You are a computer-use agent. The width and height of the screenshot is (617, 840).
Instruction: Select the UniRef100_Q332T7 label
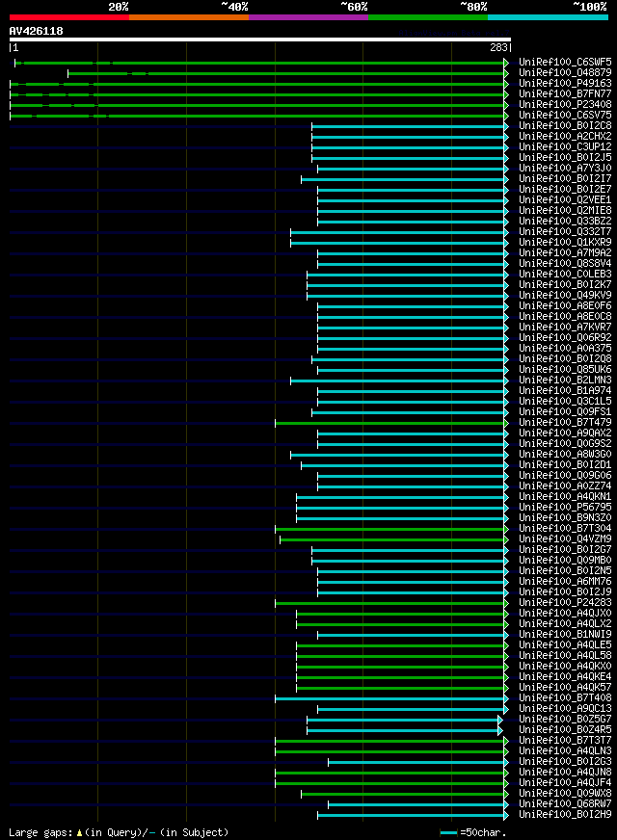[565, 232]
